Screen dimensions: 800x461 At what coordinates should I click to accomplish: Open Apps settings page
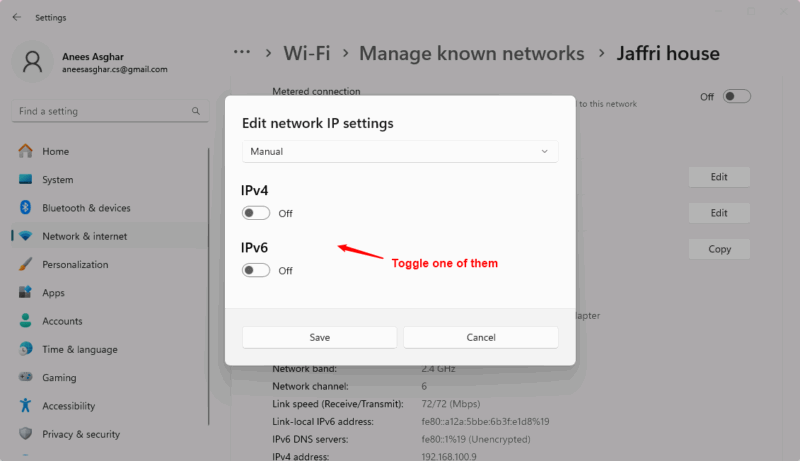coord(110,292)
